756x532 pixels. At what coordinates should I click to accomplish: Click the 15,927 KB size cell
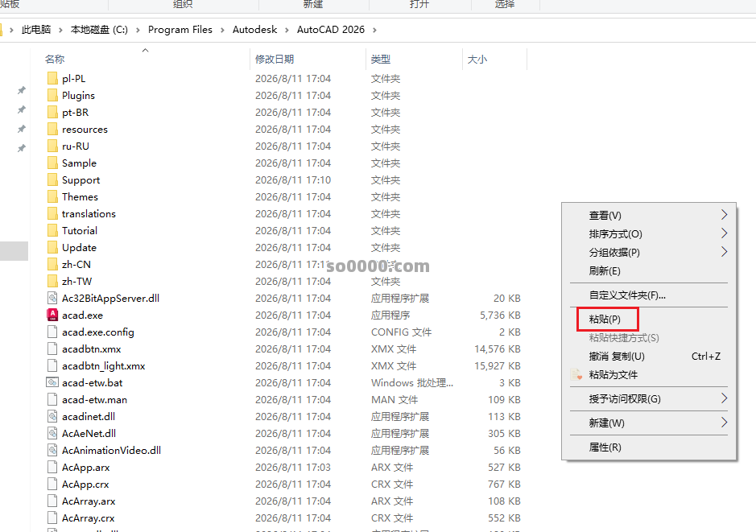click(498, 365)
